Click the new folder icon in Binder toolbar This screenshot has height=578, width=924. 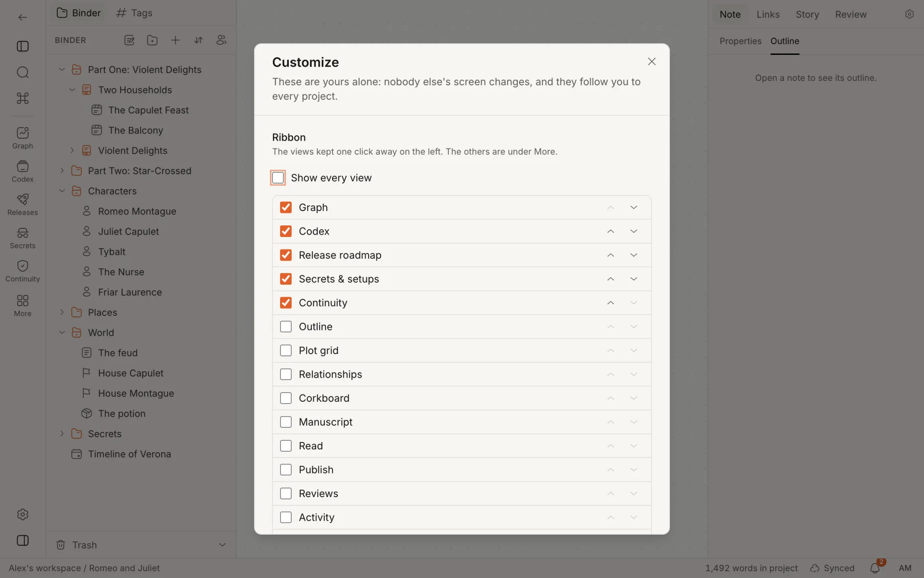(x=152, y=40)
